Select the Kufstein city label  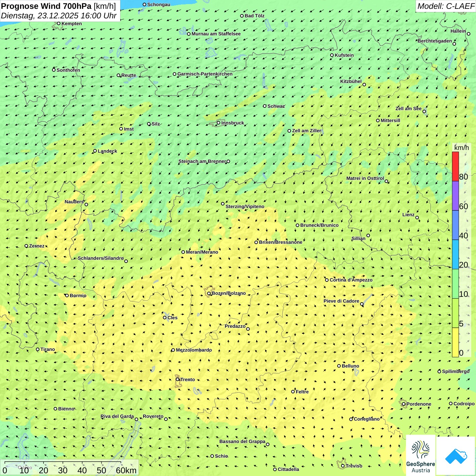coord(344,55)
